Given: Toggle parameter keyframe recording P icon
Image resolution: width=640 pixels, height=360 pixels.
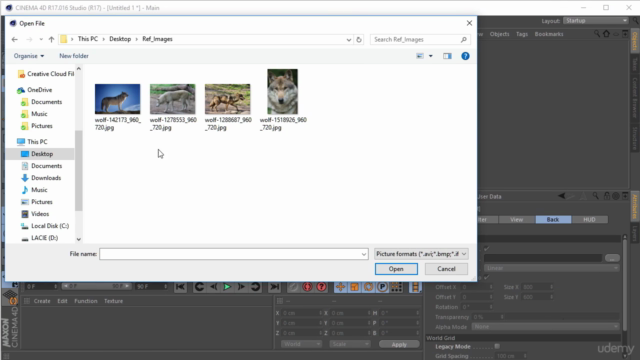Looking at the screenshot, I should (x=382, y=287).
